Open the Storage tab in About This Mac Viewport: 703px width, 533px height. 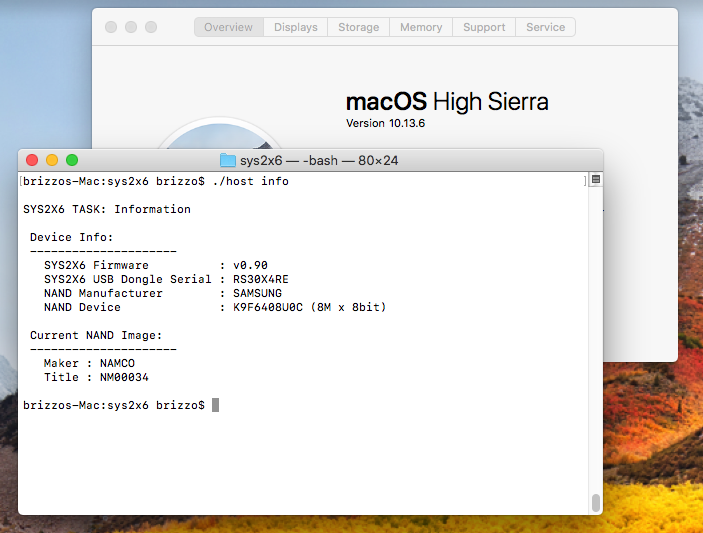point(359,27)
